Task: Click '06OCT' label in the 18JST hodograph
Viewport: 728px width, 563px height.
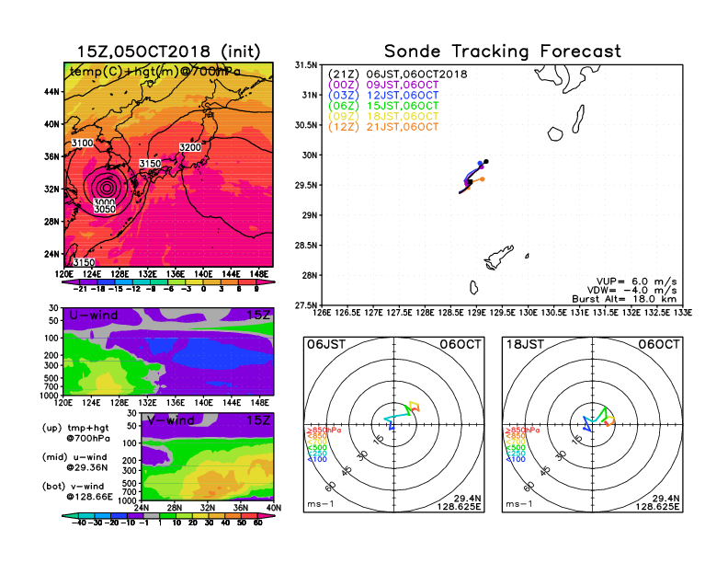Action: (x=659, y=344)
